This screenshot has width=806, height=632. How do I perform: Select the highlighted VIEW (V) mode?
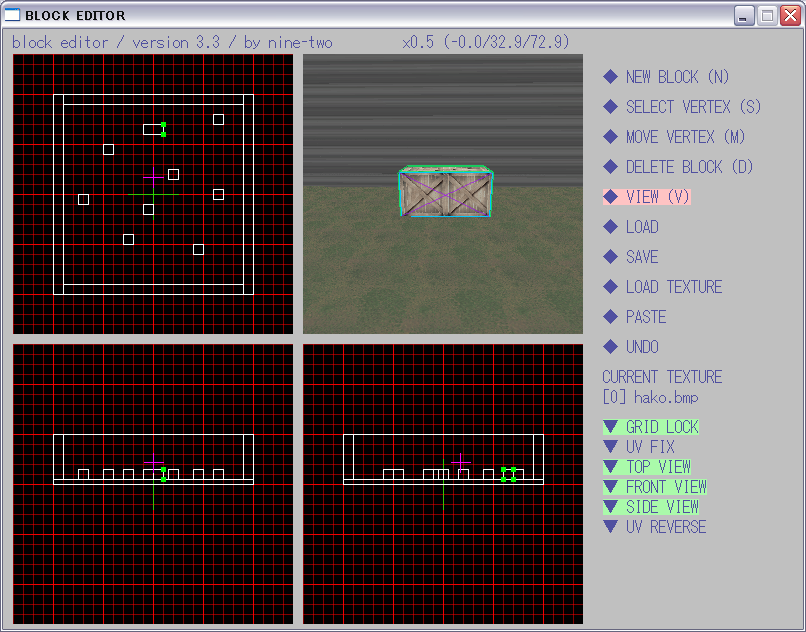coord(657,197)
